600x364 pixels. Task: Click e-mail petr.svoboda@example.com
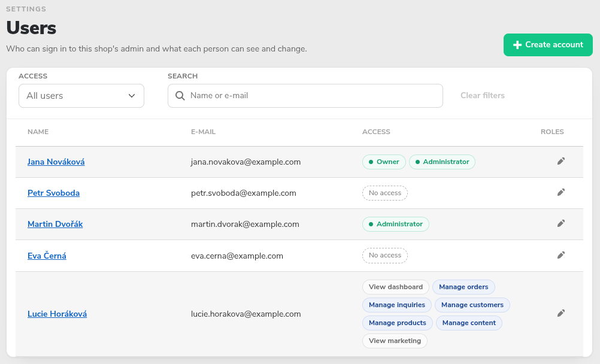(x=243, y=193)
